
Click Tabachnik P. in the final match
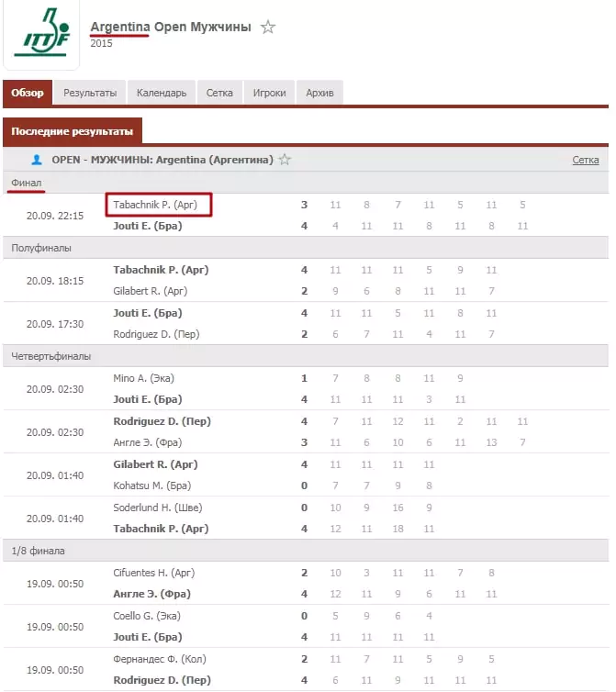(155, 205)
